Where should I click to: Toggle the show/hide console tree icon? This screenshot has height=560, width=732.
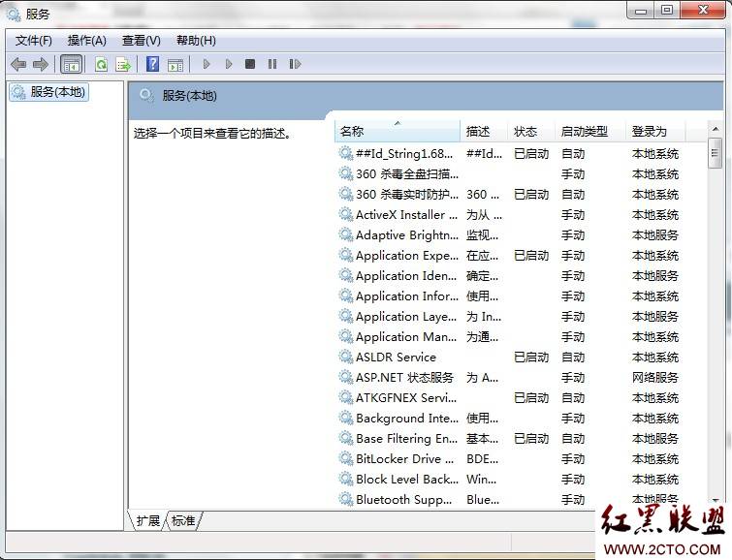(72, 64)
